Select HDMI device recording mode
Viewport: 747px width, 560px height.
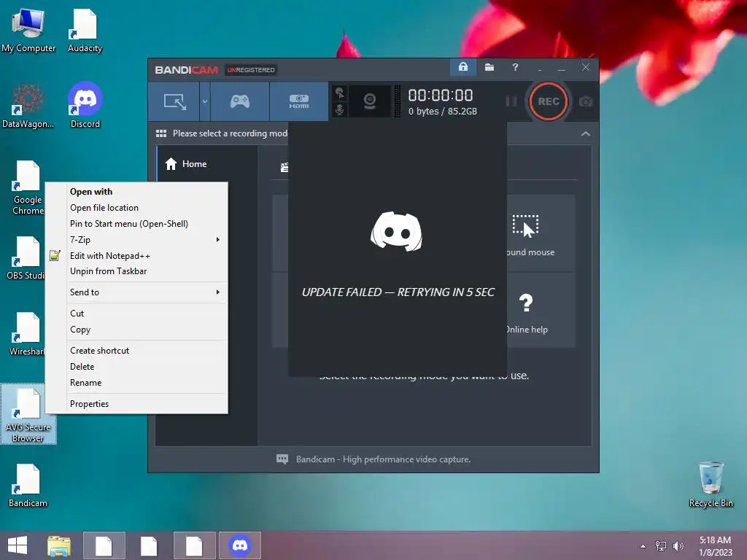[298, 101]
